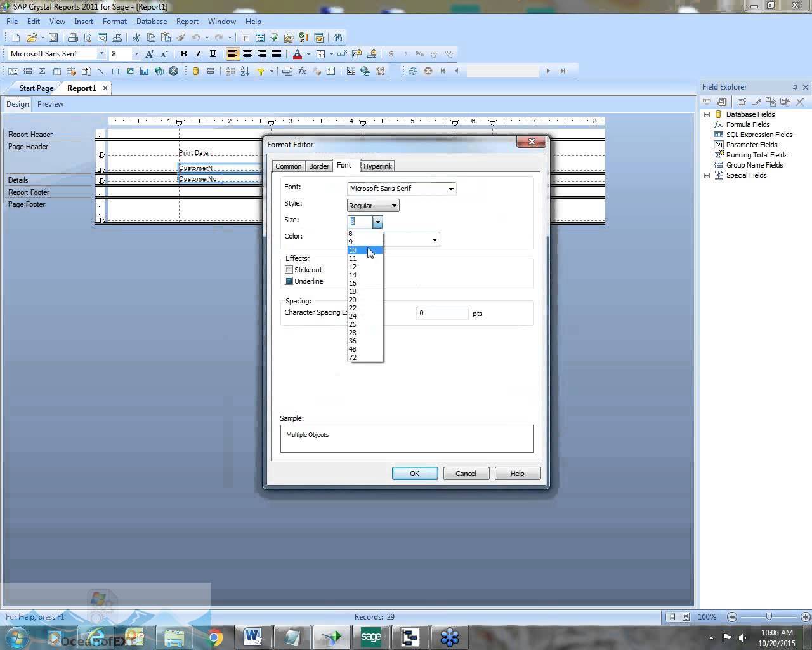Click the Size combo box arrow

pos(377,222)
